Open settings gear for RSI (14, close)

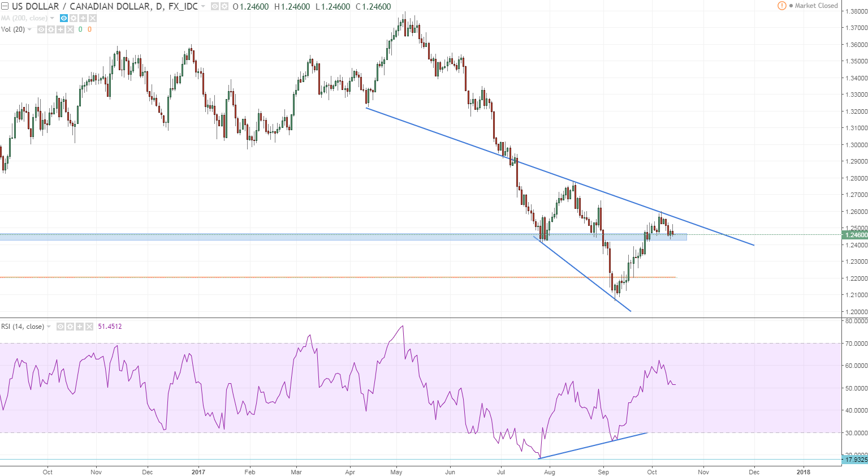(x=70, y=327)
